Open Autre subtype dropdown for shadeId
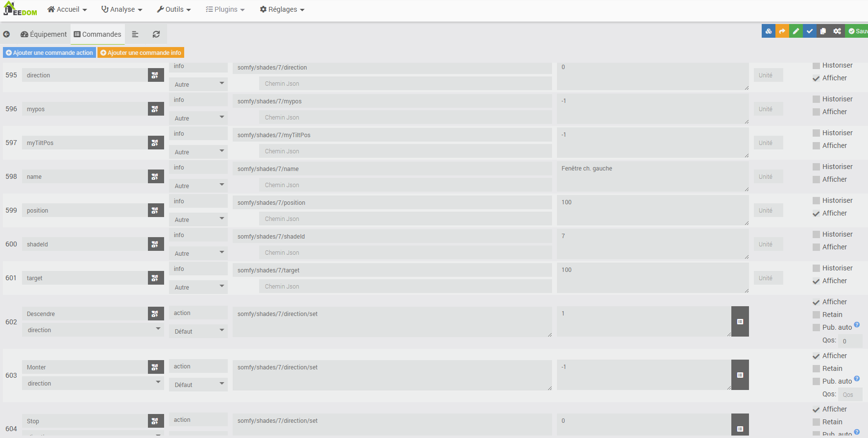Viewport: 868px width, 438px height. pos(198,253)
